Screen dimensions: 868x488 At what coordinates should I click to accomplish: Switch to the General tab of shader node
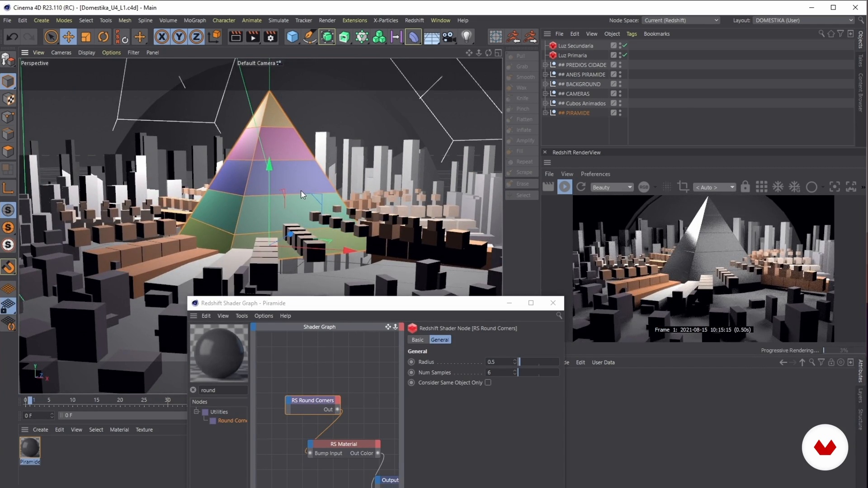click(x=440, y=340)
